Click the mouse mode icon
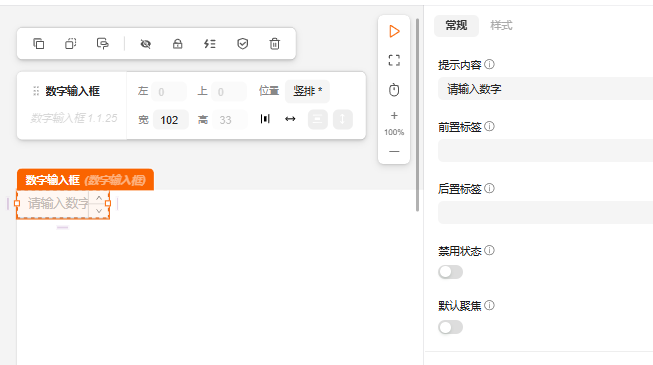Viewport: 653px width, 365px height. point(394,90)
